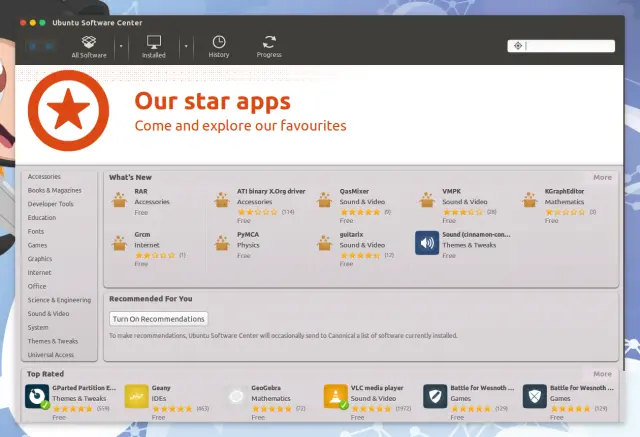
Task: Click More link in What's New
Action: pyautogui.click(x=602, y=177)
